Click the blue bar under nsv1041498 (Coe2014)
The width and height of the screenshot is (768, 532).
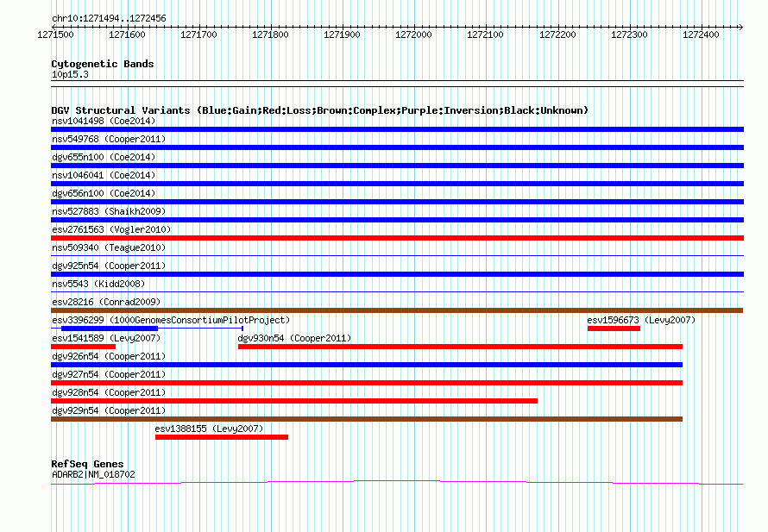tap(397, 129)
